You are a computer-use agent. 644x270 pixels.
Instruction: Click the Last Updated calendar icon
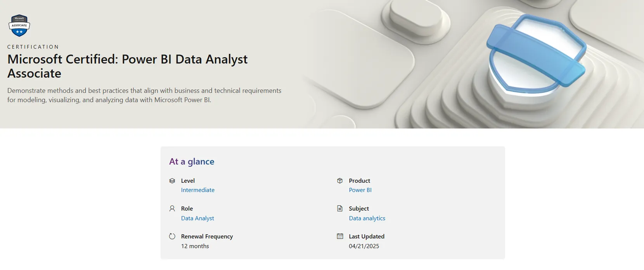point(340,236)
